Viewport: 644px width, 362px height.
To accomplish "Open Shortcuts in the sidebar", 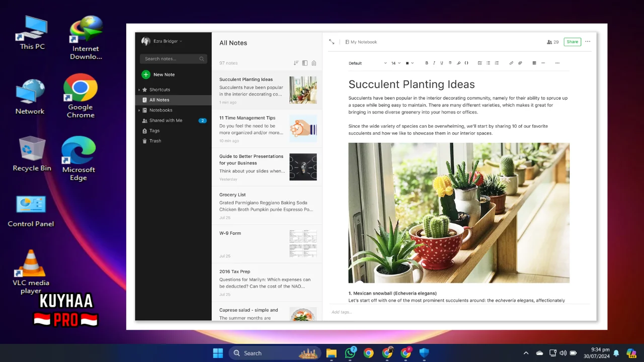I will click(159, 89).
